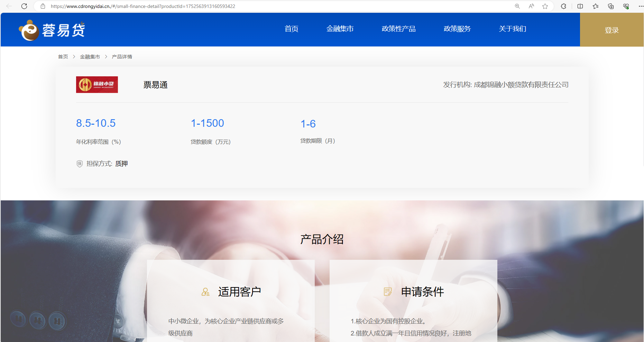Click the 登录 login button

pos(612,30)
